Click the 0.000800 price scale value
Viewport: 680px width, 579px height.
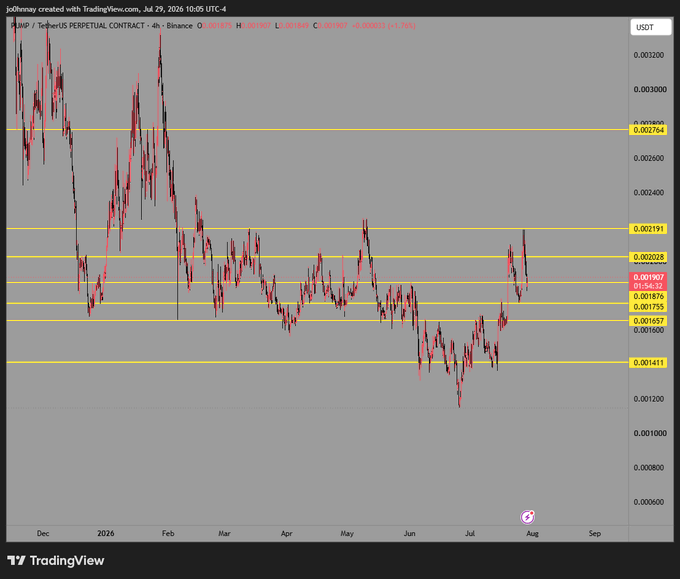pos(648,468)
